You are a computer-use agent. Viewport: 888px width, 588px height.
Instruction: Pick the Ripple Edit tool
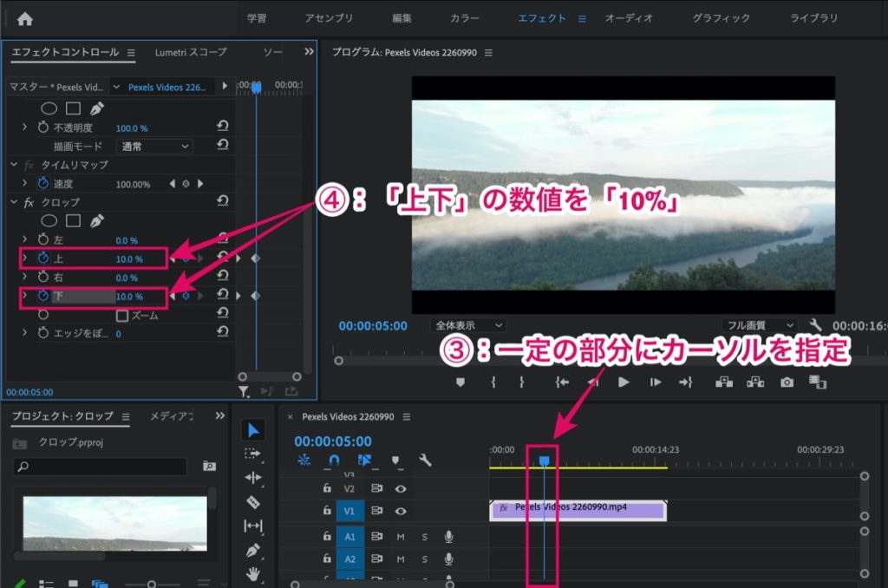coord(252,478)
